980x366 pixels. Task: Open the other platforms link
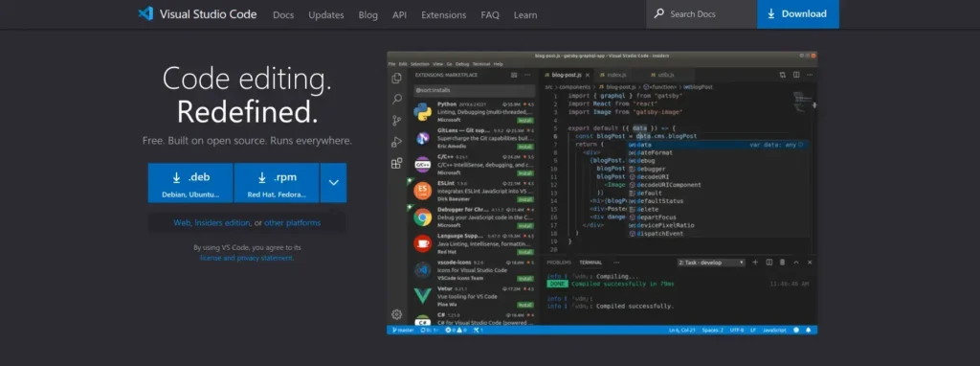(293, 222)
